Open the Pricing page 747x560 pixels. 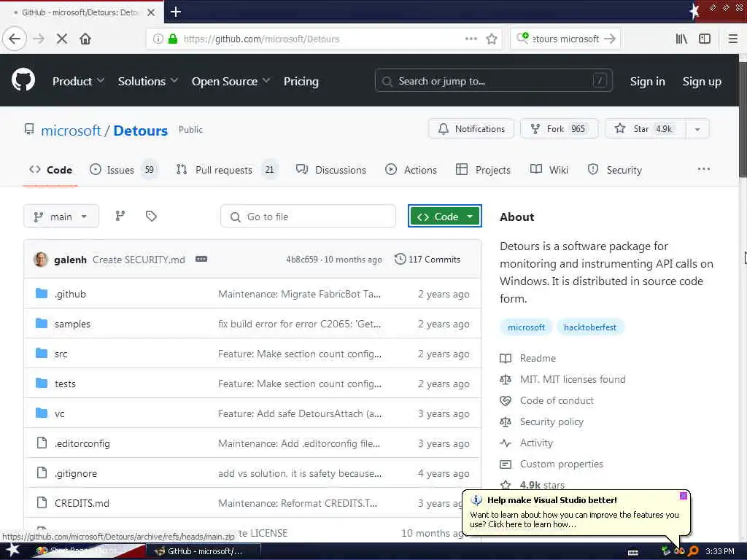(301, 82)
